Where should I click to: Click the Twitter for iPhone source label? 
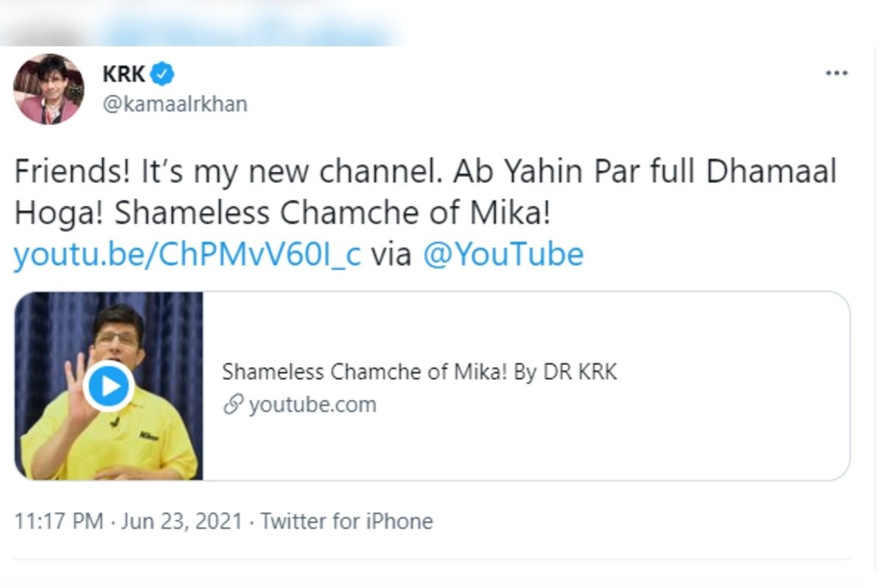[x=347, y=522]
